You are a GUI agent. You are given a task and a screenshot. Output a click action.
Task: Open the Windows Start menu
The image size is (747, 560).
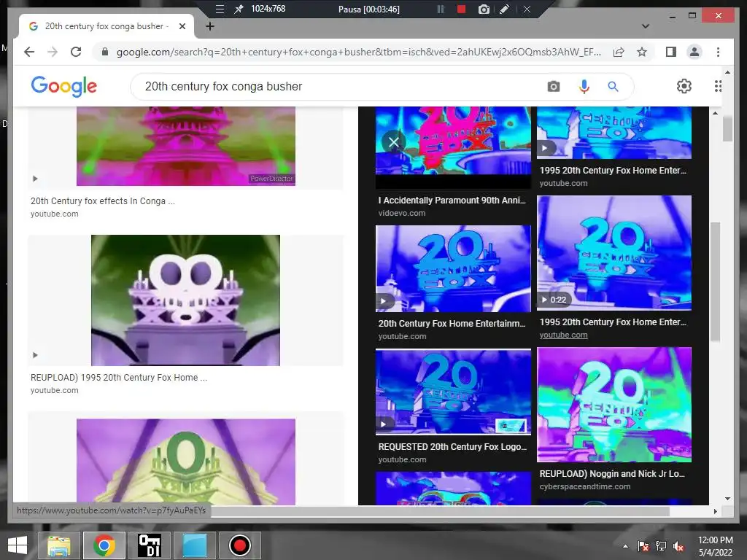(18, 545)
